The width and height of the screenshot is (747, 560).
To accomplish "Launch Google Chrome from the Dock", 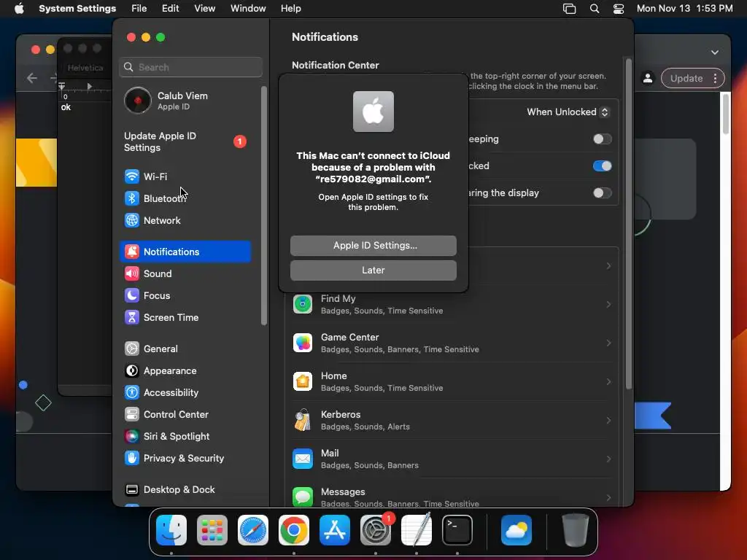I will click(294, 530).
